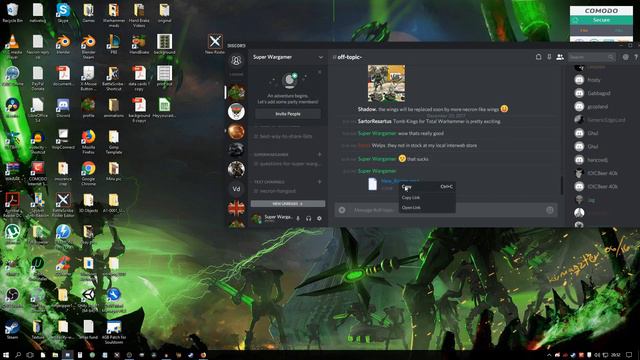Open the Hand Brake Videos folder
The height and width of the screenshot is (360, 640).
point(139,15)
